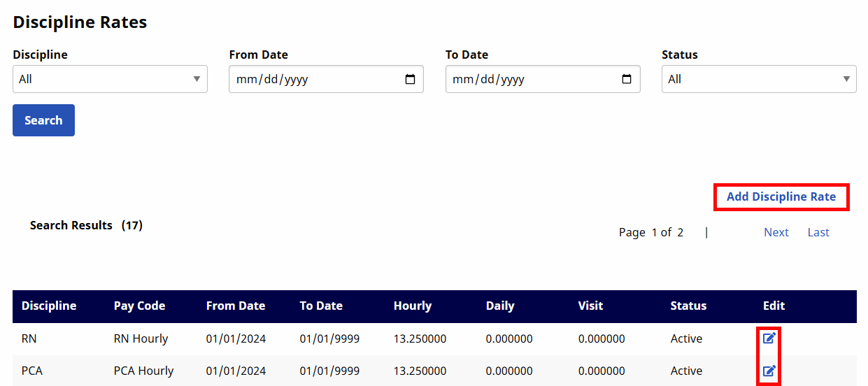The height and width of the screenshot is (386, 868).
Task: Click the edit icon for the PCA row
Action: 769,371
